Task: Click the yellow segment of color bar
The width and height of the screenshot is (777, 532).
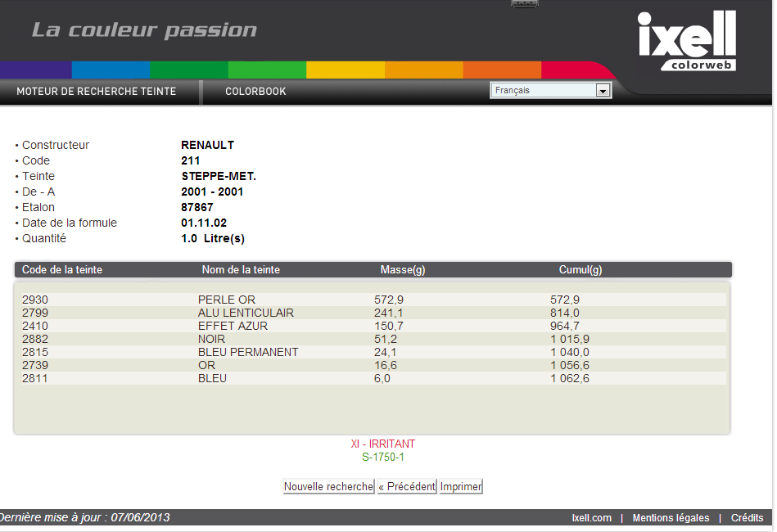Action: 345,70
